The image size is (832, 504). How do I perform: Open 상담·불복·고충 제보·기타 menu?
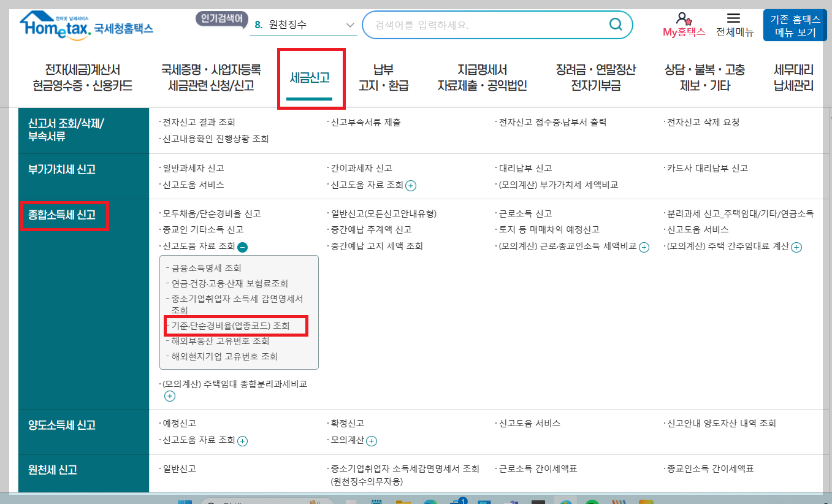point(705,78)
